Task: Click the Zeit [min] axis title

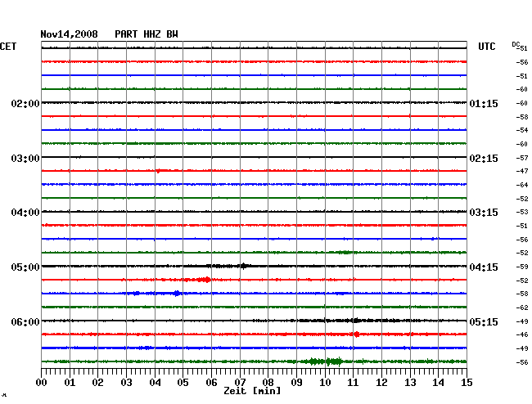Action: click(252, 392)
